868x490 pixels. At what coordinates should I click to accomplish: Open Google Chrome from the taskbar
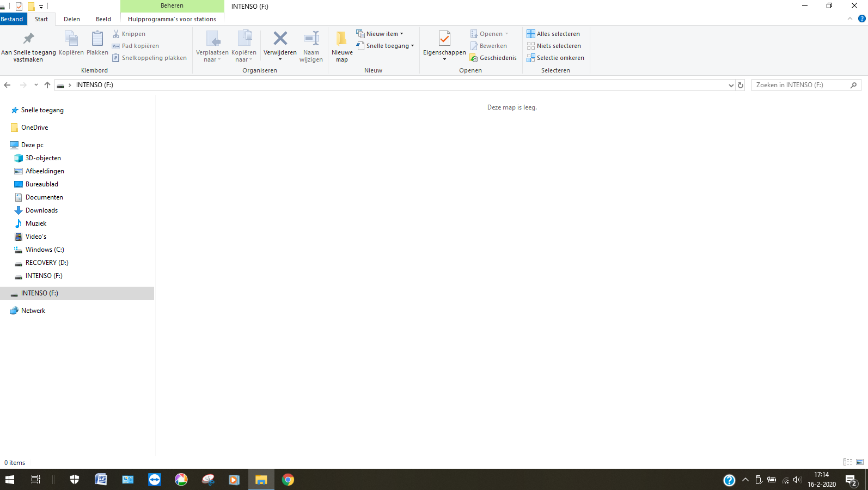[288, 480]
